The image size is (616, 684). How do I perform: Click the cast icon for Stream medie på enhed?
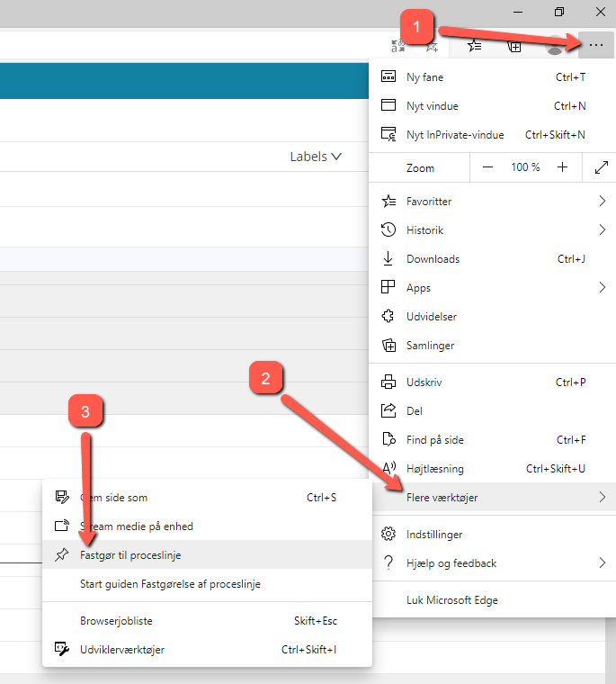[x=62, y=526]
